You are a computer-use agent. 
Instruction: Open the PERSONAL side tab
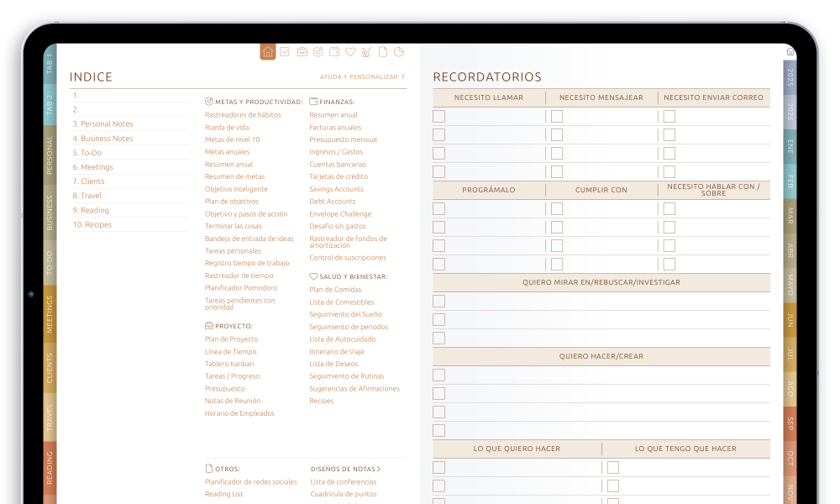(x=50, y=155)
